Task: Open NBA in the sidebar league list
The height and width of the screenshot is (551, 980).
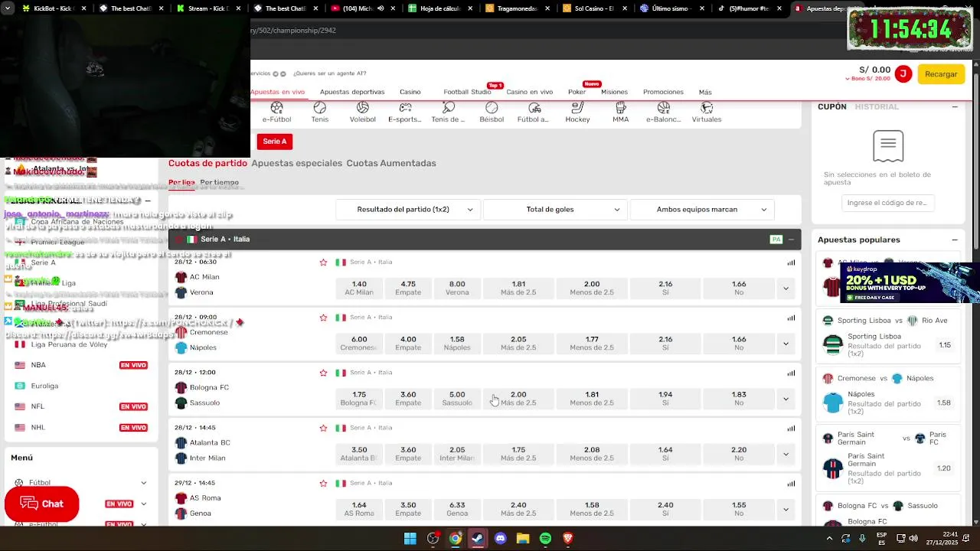Action: 38,365
